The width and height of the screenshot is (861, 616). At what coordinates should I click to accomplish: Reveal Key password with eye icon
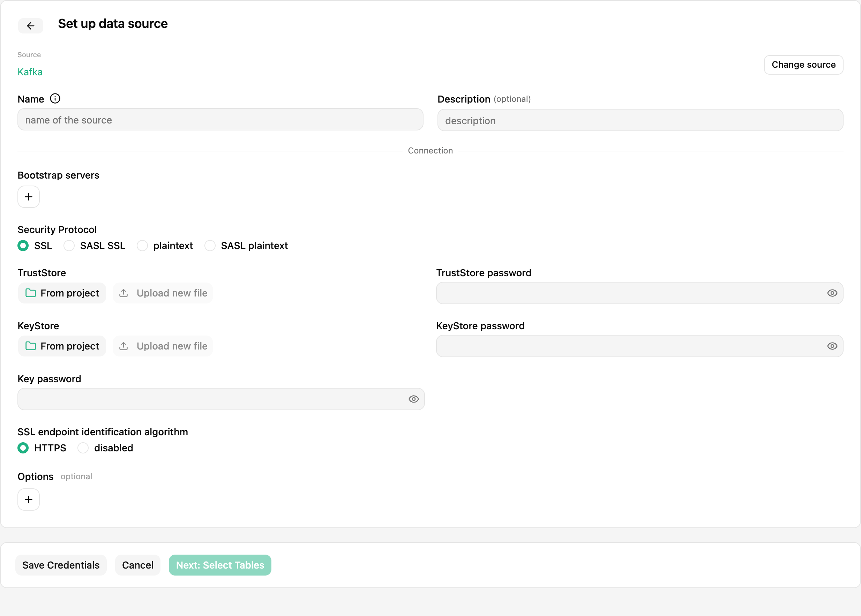tap(413, 399)
